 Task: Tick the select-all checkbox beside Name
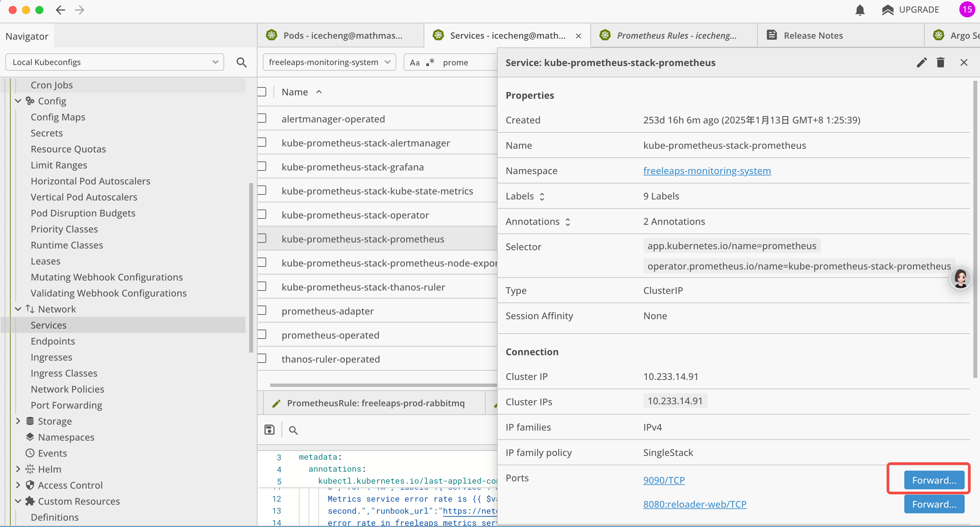coord(262,92)
